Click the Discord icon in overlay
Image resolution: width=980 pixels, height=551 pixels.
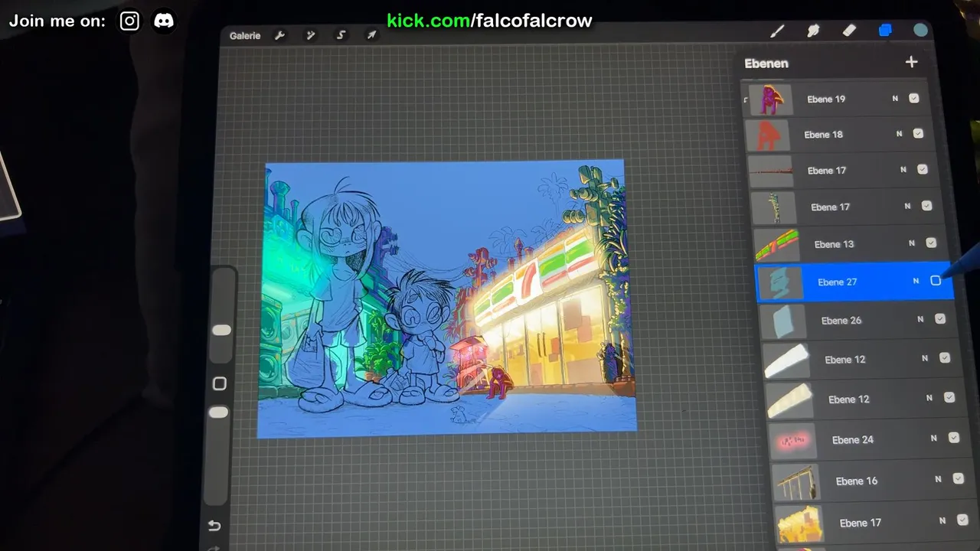point(164,21)
